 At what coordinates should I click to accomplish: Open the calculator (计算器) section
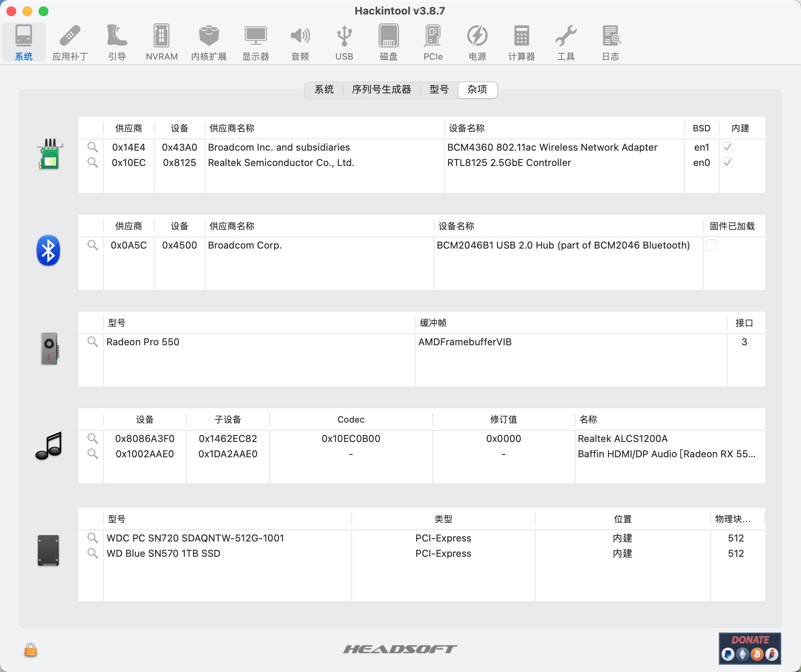tap(521, 42)
